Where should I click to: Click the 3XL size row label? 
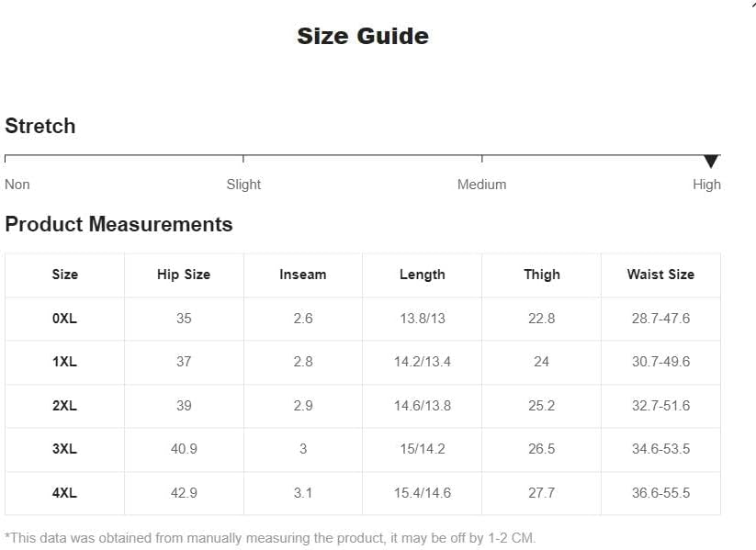click(65, 449)
